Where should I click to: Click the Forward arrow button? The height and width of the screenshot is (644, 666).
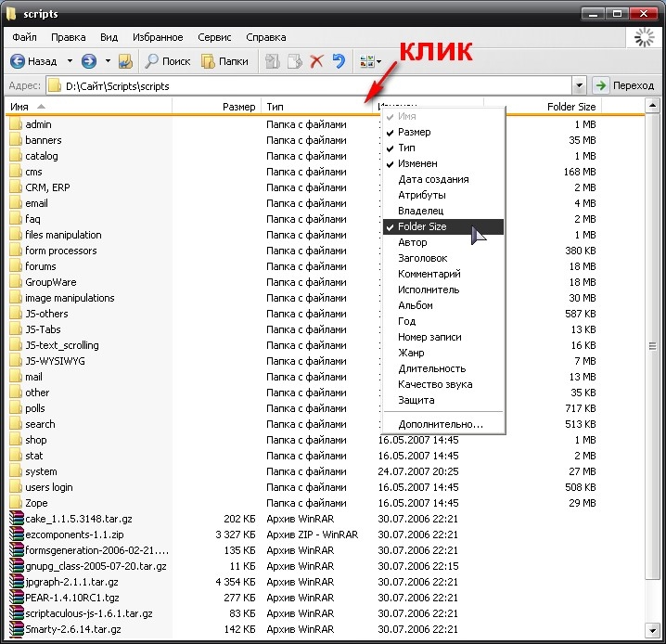click(x=89, y=61)
